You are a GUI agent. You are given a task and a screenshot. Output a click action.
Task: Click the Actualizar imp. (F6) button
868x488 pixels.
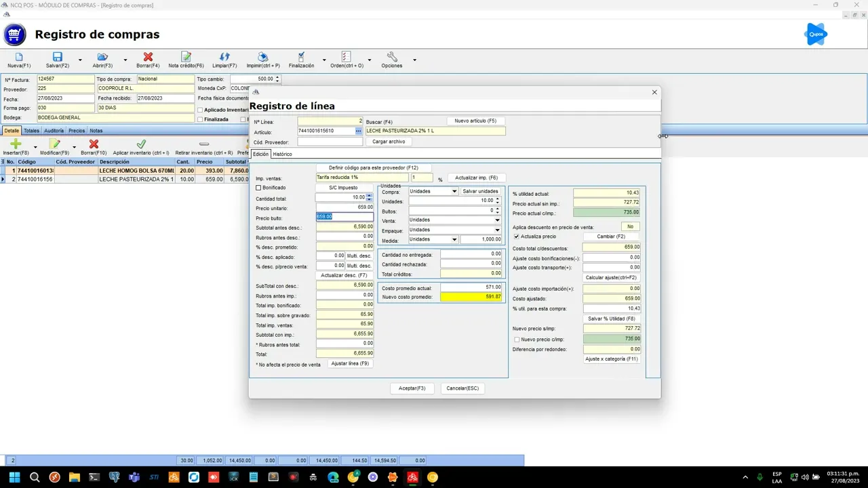coord(476,178)
